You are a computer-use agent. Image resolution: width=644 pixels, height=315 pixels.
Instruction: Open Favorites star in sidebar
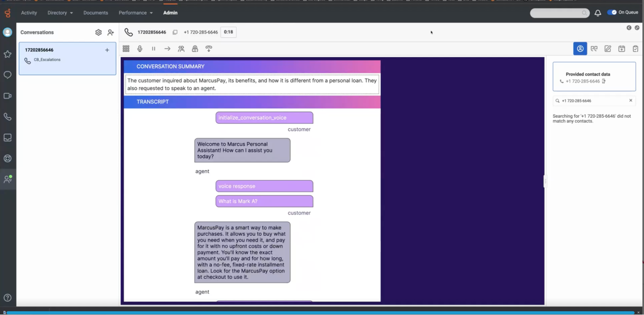[x=7, y=54]
